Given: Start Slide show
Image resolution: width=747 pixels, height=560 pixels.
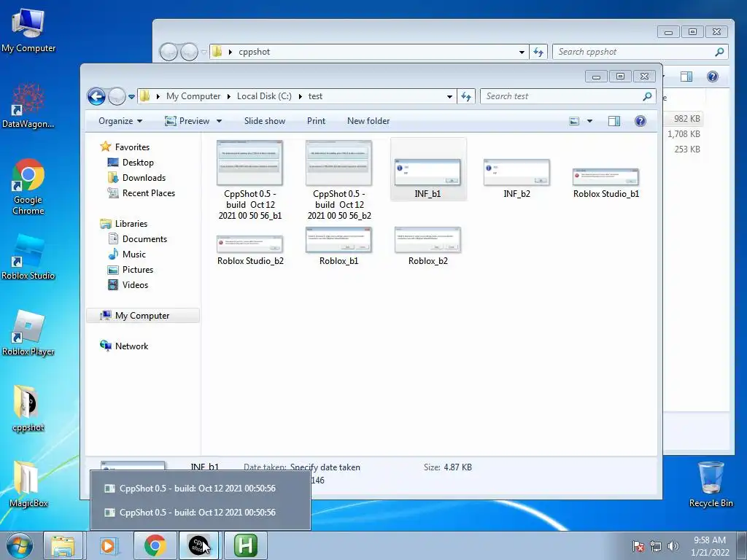Looking at the screenshot, I should click(x=264, y=121).
